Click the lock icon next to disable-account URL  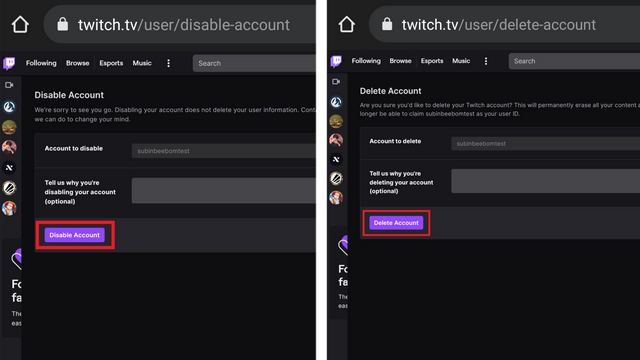[x=62, y=24]
